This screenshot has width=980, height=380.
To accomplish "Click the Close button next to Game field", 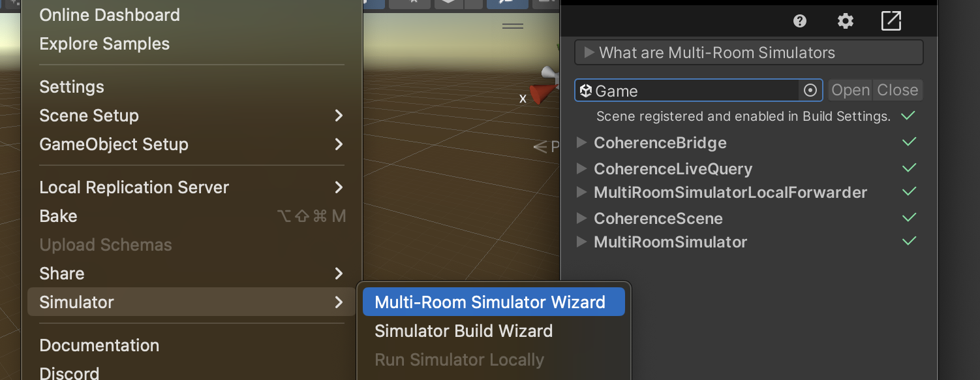I will coord(898,90).
